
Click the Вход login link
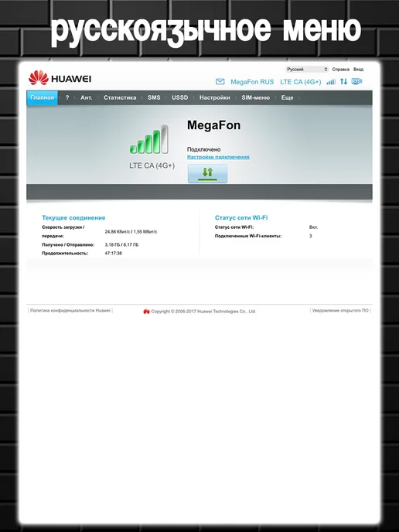(x=358, y=70)
